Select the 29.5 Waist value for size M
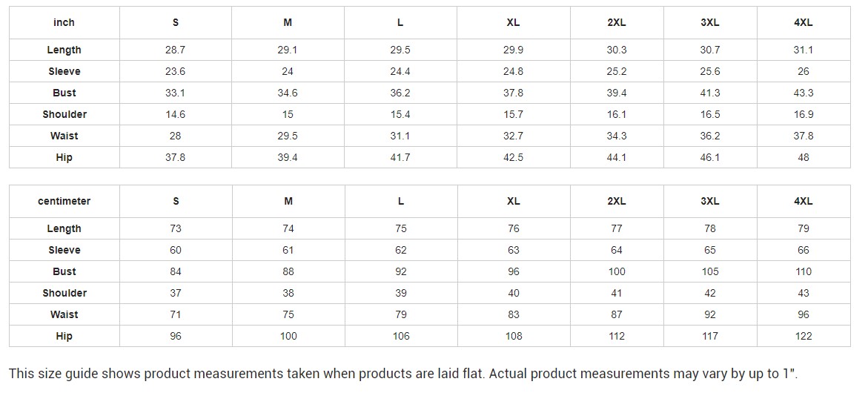The height and width of the screenshot is (393, 868). pyautogui.click(x=288, y=136)
